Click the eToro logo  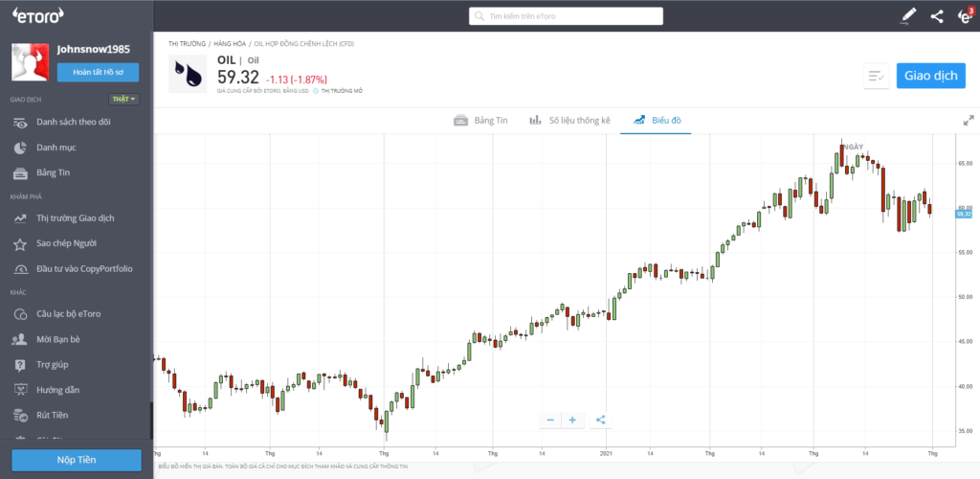pos(38,15)
